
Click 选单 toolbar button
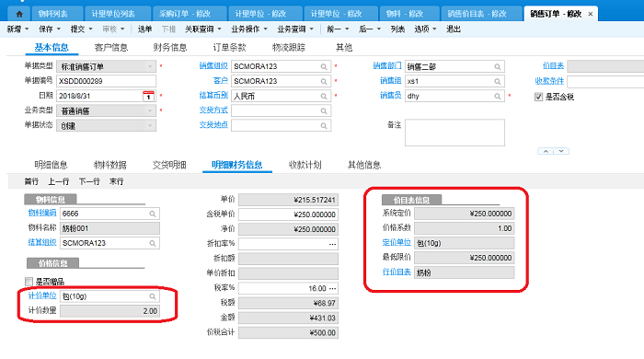144,29
